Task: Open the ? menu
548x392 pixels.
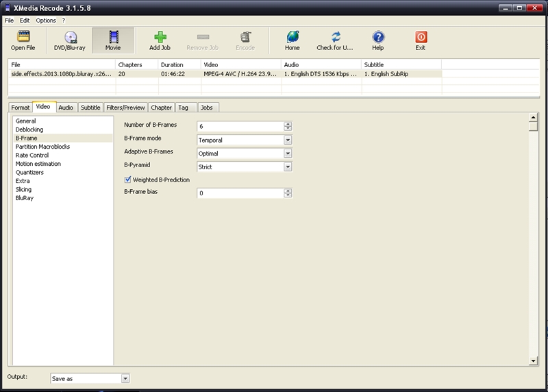Action: click(64, 21)
